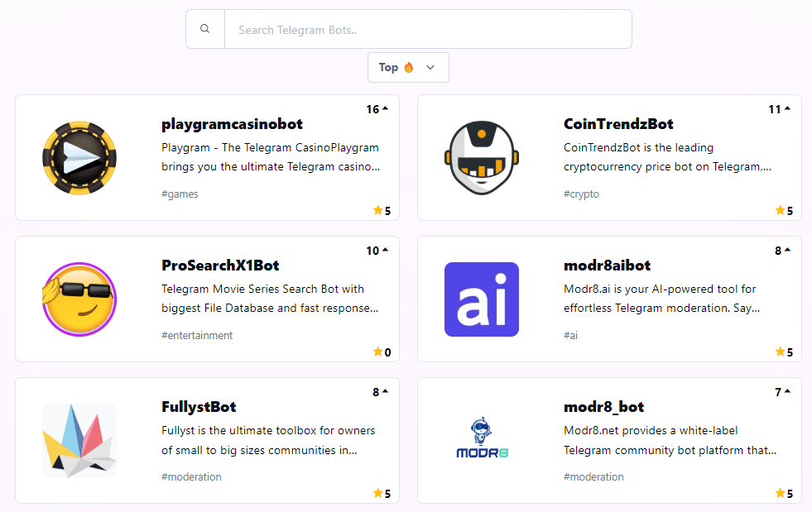The height and width of the screenshot is (512, 812).
Task: Upvote ProSearchX1Bot with 10 votes arrow
Action: pos(385,250)
